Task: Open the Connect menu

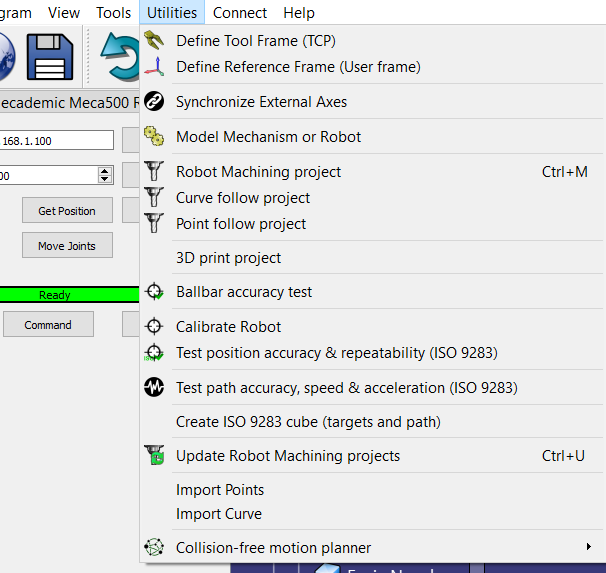Action: [x=240, y=13]
